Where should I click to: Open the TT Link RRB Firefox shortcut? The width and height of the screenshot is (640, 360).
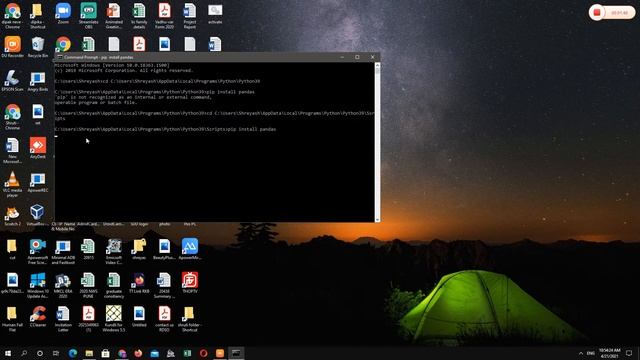pos(139,283)
